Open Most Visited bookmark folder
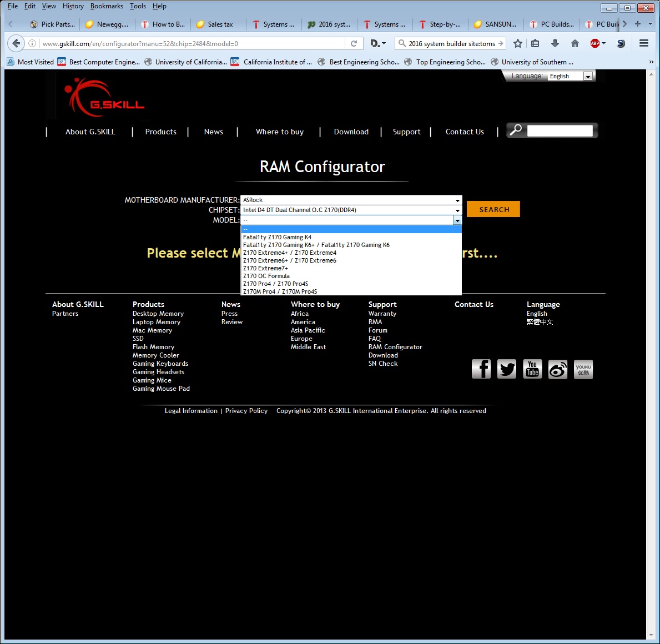The height and width of the screenshot is (644, 660). click(x=31, y=62)
